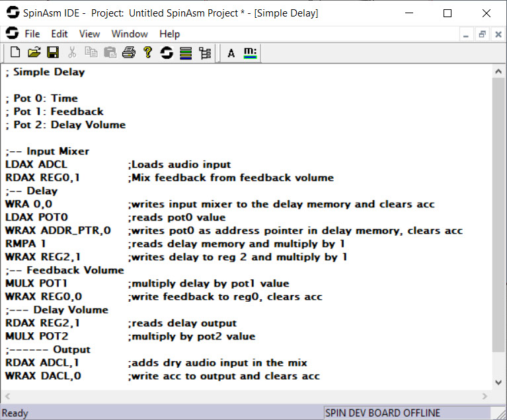Open the View menu
Image resolution: width=507 pixels, height=420 pixels.
click(89, 34)
